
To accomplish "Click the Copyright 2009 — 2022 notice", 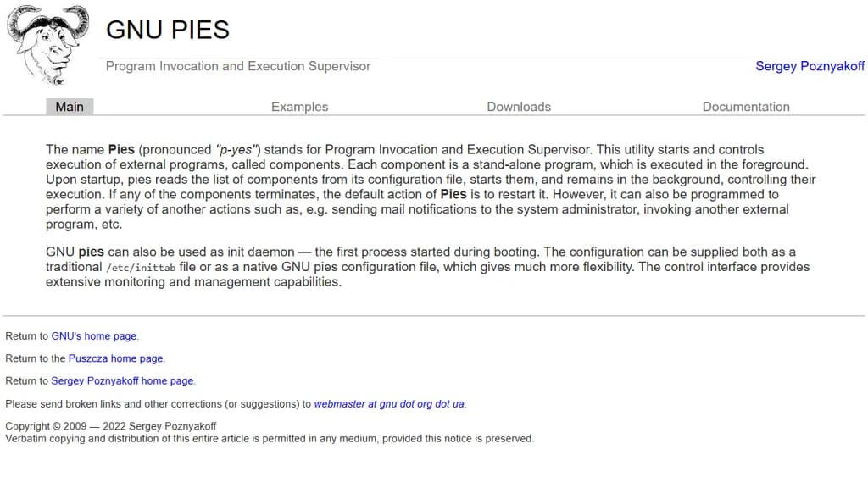I will click(x=111, y=426).
